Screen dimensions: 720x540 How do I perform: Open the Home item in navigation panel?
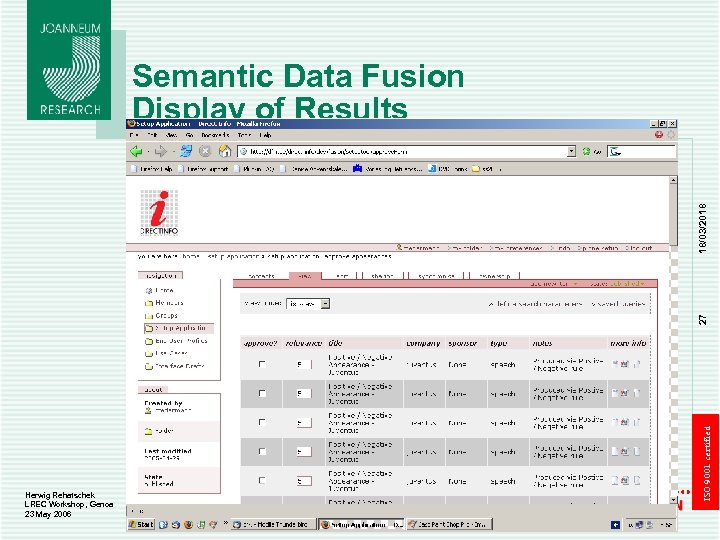point(159,290)
